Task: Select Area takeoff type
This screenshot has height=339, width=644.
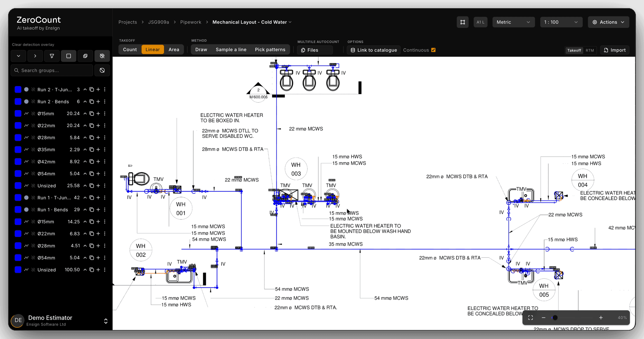Action: click(174, 50)
